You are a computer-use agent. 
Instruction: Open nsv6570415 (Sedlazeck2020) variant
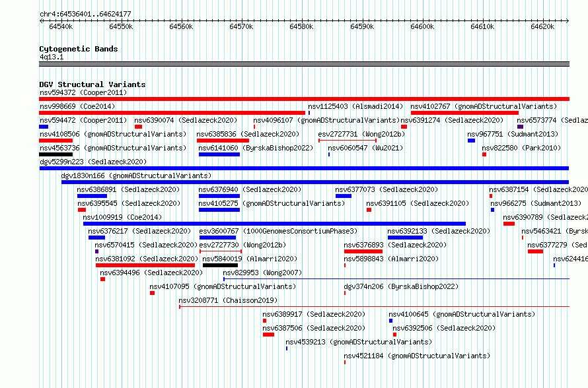pos(146,245)
